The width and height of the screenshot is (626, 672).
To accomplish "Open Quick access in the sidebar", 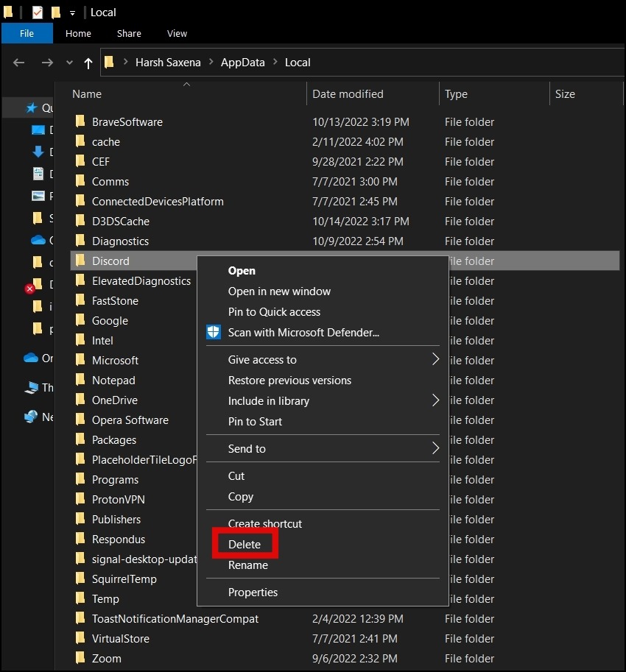I will (x=44, y=107).
